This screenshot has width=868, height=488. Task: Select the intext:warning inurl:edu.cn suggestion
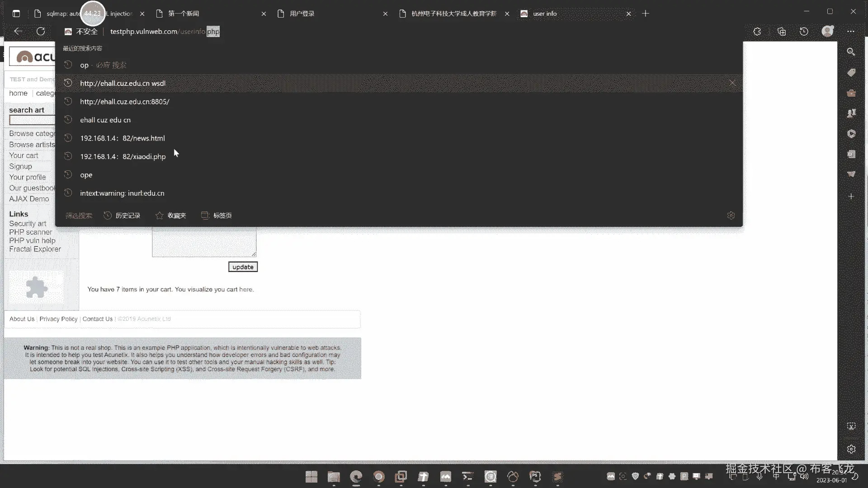click(x=122, y=193)
